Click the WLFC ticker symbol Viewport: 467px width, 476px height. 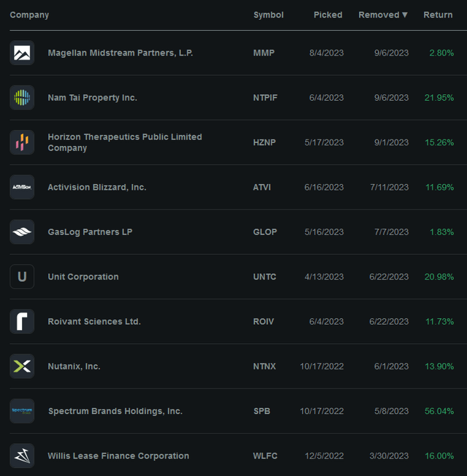click(265, 456)
